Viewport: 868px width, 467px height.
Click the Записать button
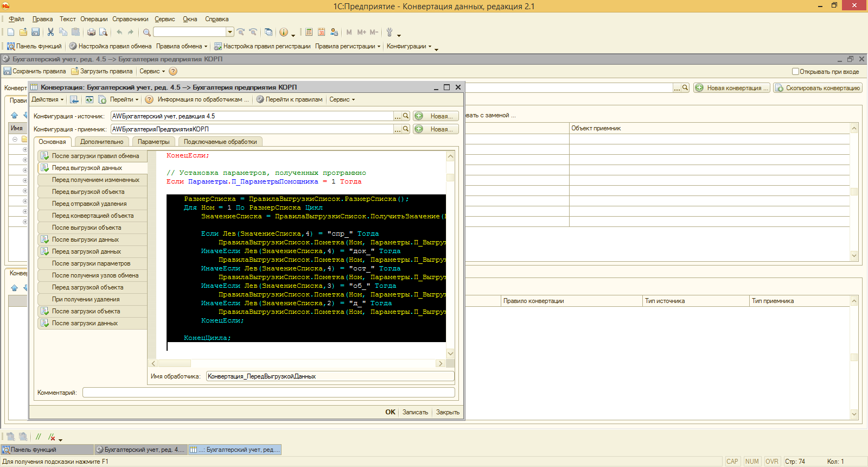coord(415,412)
